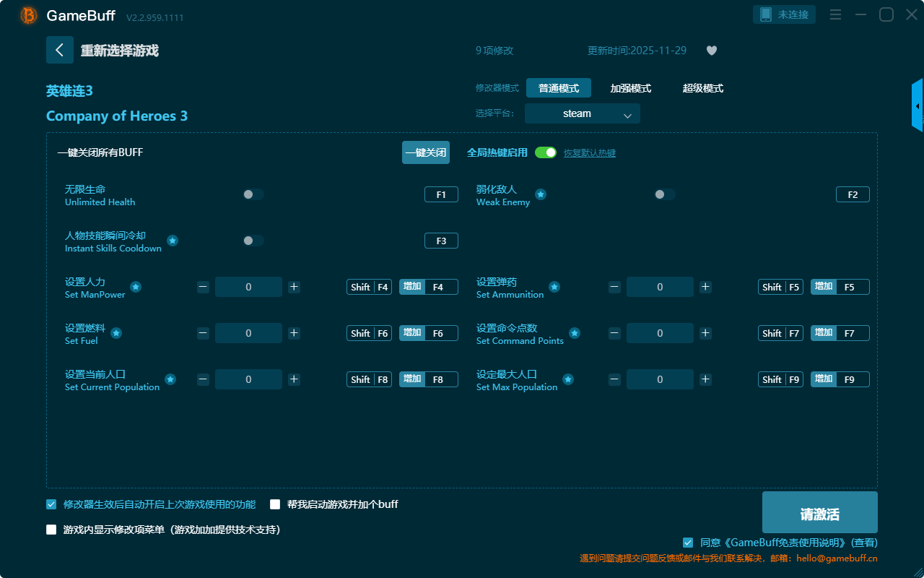Open the steam platform dropdown

coord(582,113)
